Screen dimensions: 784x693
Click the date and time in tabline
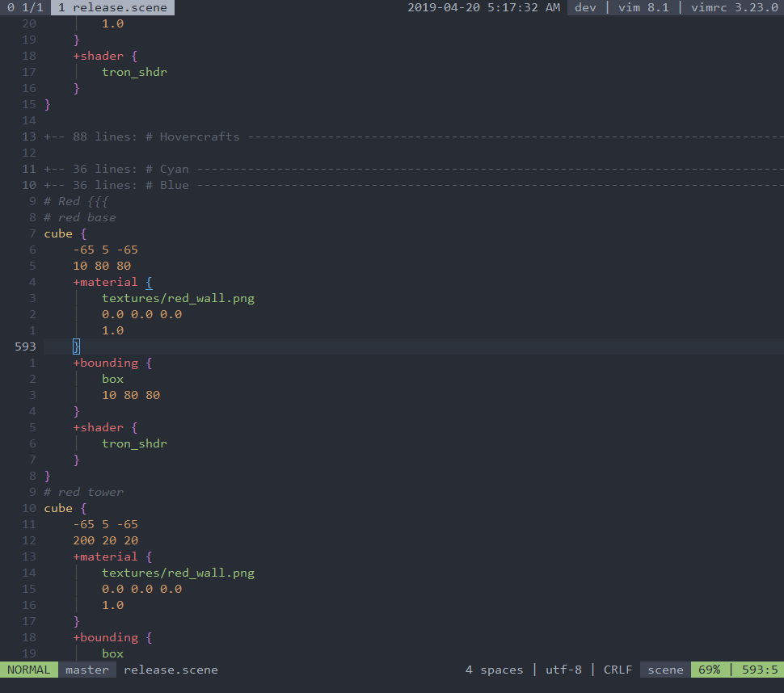(483, 7)
